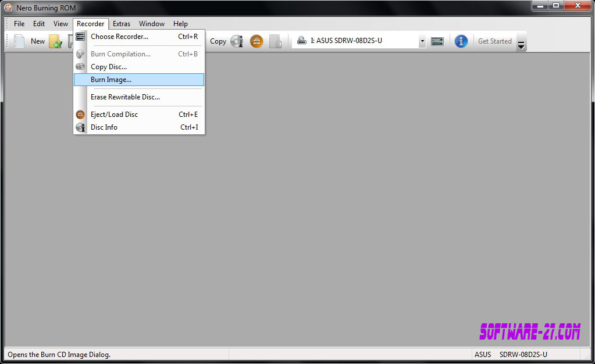The image size is (595, 364).
Task: Open the recorder drive dropdown arrow
Action: 422,41
